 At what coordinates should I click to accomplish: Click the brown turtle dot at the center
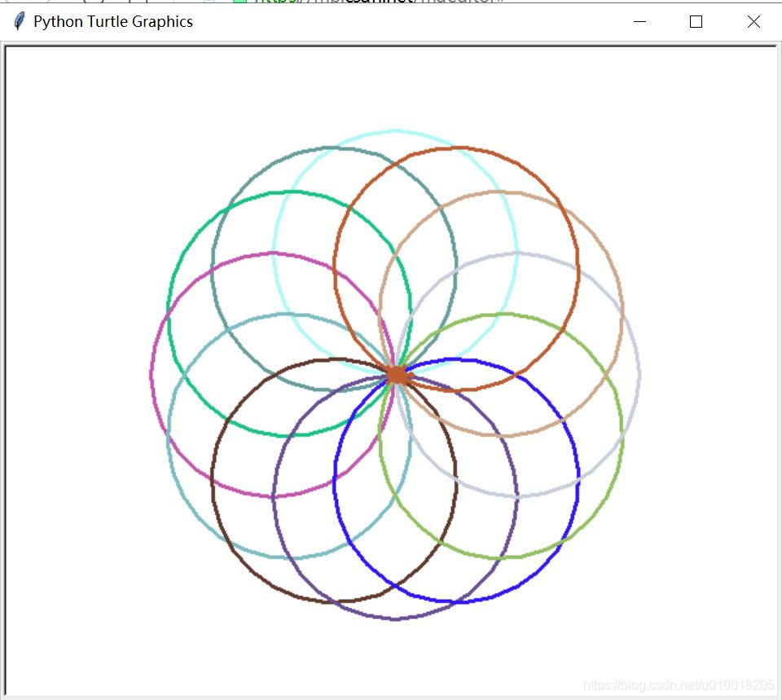398,375
